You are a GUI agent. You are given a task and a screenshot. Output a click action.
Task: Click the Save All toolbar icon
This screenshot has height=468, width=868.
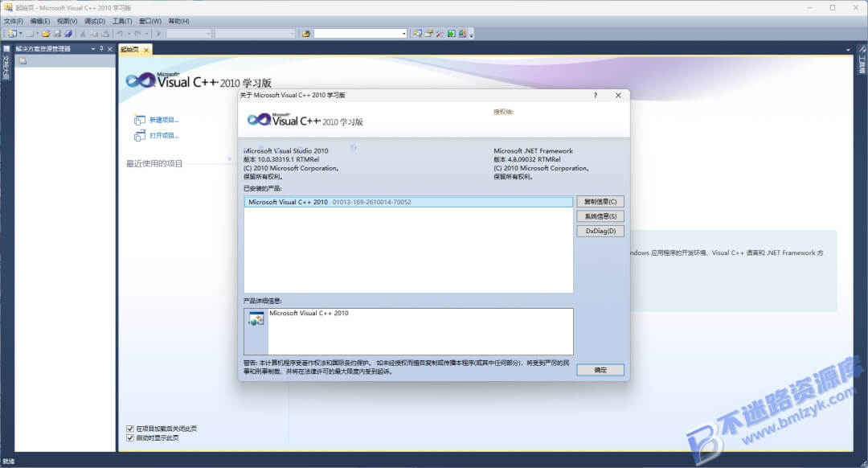tap(68, 34)
